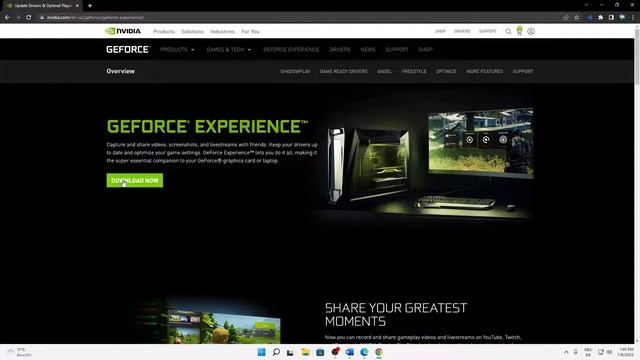
Task: Click the Chrome icon in the taskbar
Action: 379,352
